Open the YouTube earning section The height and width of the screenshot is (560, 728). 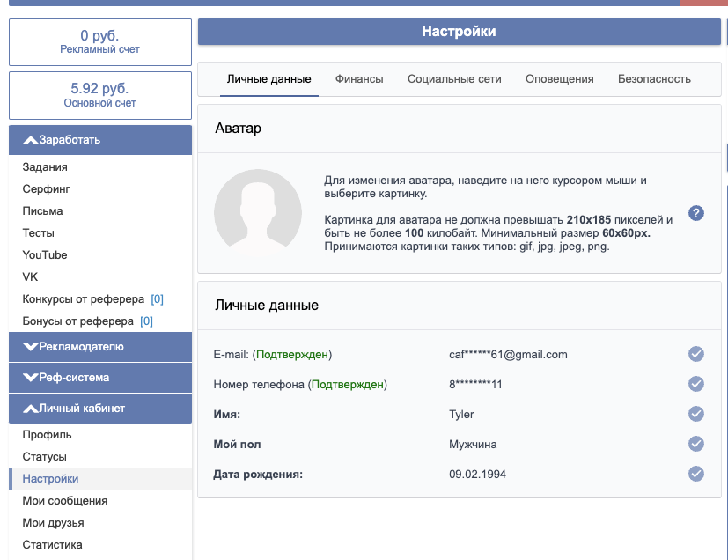click(x=45, y=255)
